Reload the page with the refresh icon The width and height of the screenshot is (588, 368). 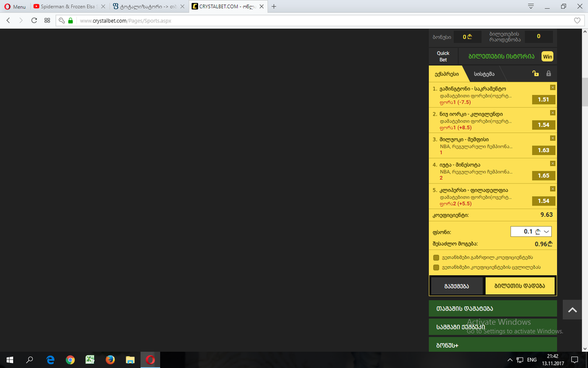click(x=34, y=20)
